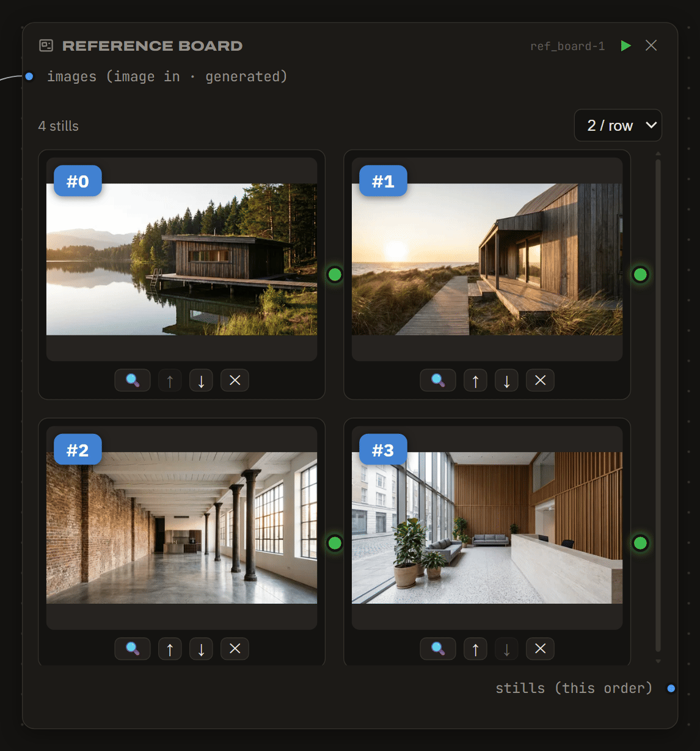The image size is (700, 751).
Task: Move still #2 up one slot
Action: click(x=170, y=649)
